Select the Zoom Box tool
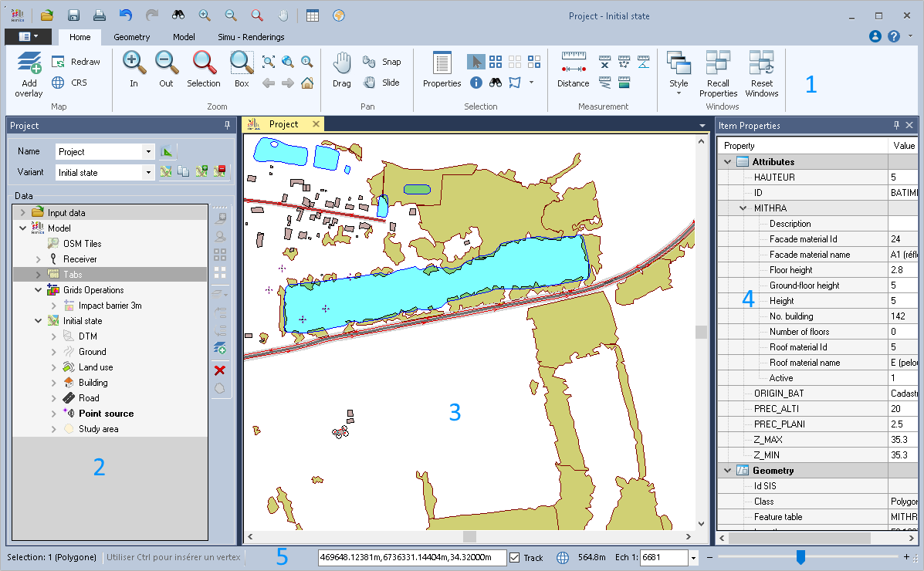 (x=242, y=69)
